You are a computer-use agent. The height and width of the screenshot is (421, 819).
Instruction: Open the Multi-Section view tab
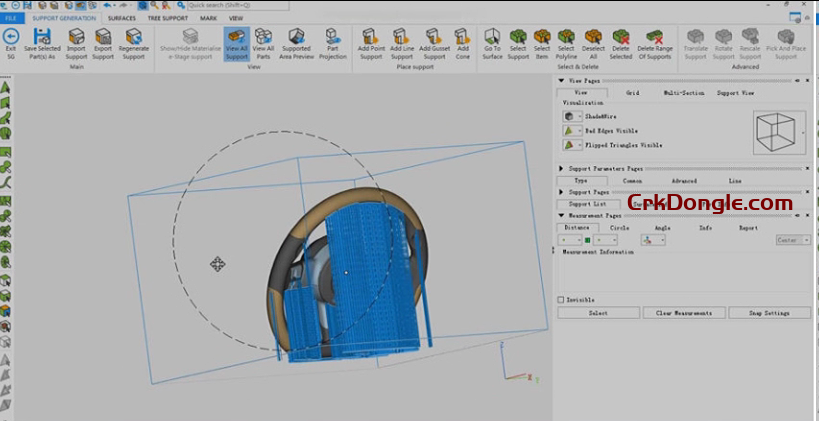684,93
